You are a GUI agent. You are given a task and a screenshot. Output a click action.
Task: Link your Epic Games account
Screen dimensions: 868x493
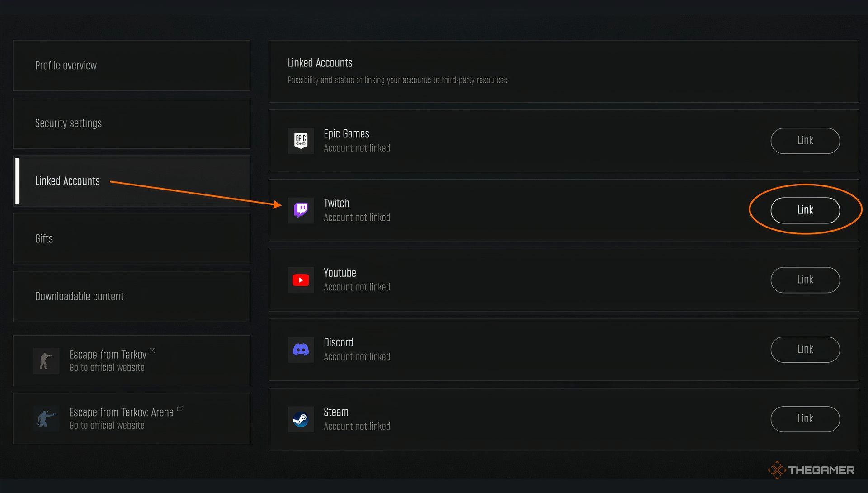(805, 141)
